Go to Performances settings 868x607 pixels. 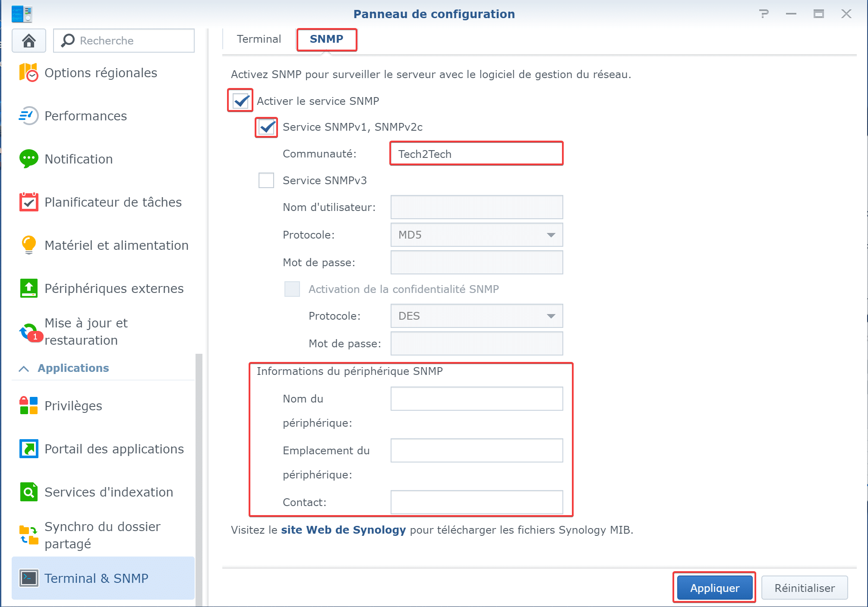86,116
